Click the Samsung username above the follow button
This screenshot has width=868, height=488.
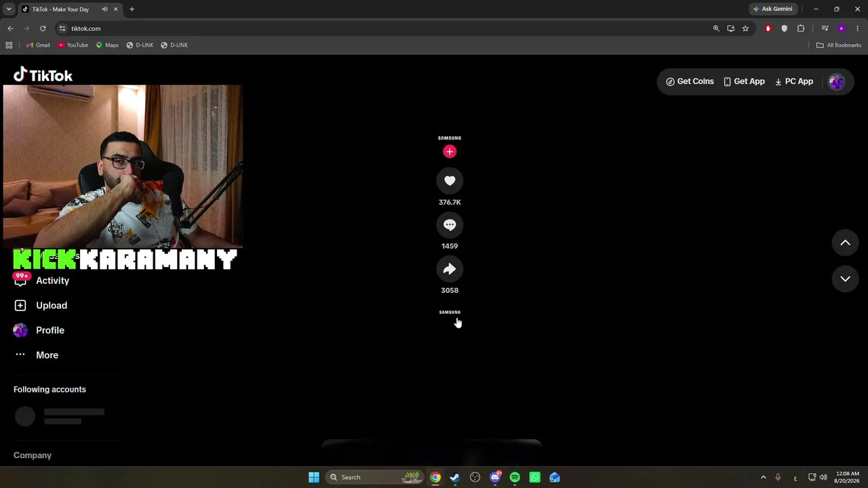450,138
